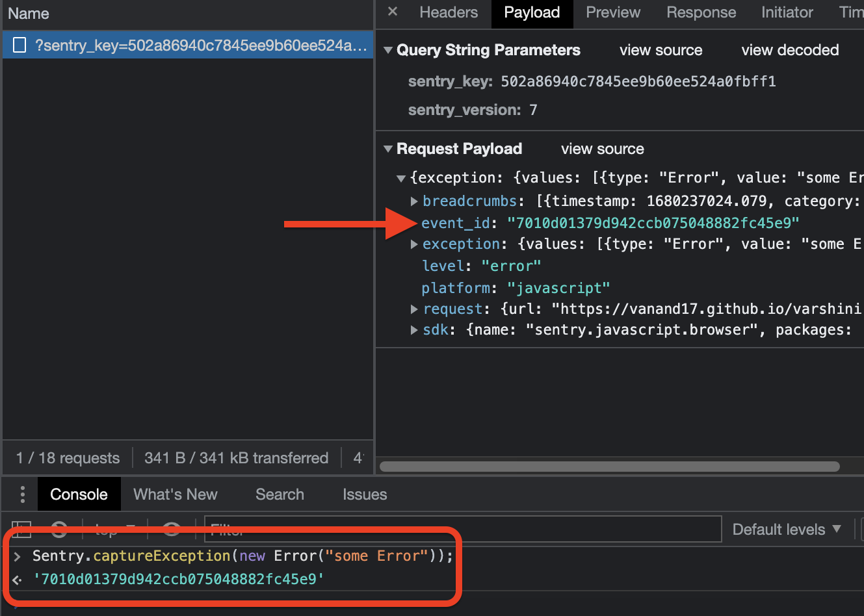Create a live expression with the eye icon
Screen dimensions: 864x616
pyautogui.click(x=171, y=529)
